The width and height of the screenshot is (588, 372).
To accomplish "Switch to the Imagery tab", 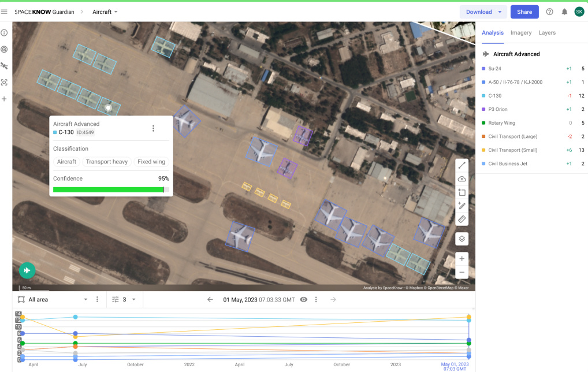I will (521, 32).
